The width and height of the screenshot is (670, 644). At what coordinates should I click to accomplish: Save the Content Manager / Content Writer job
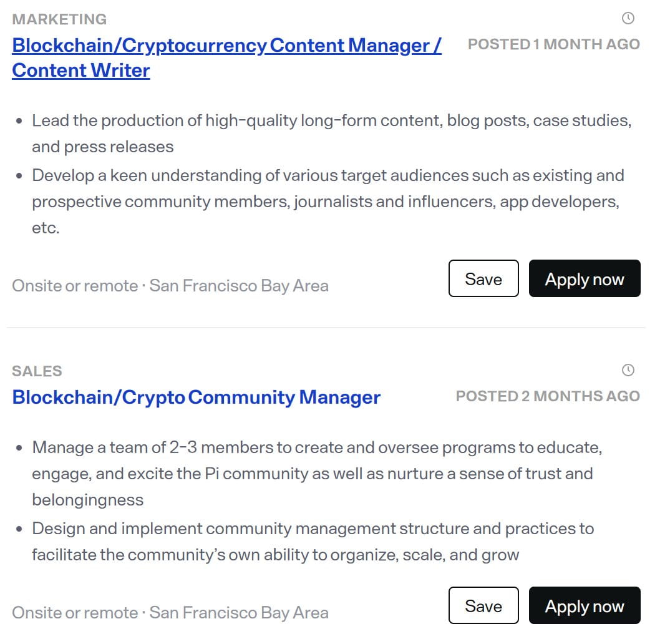[x=483, y=278]
